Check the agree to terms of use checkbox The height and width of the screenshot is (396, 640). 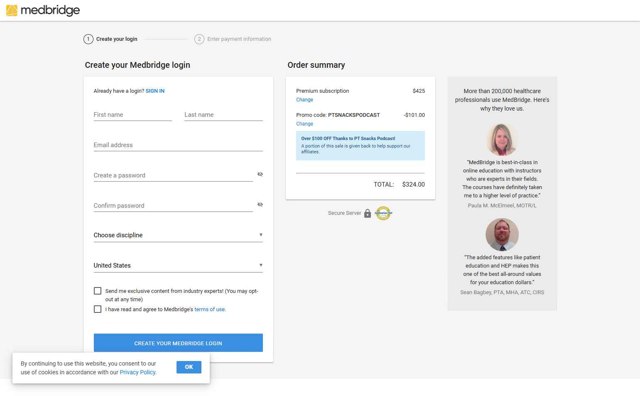click(98, 309)
